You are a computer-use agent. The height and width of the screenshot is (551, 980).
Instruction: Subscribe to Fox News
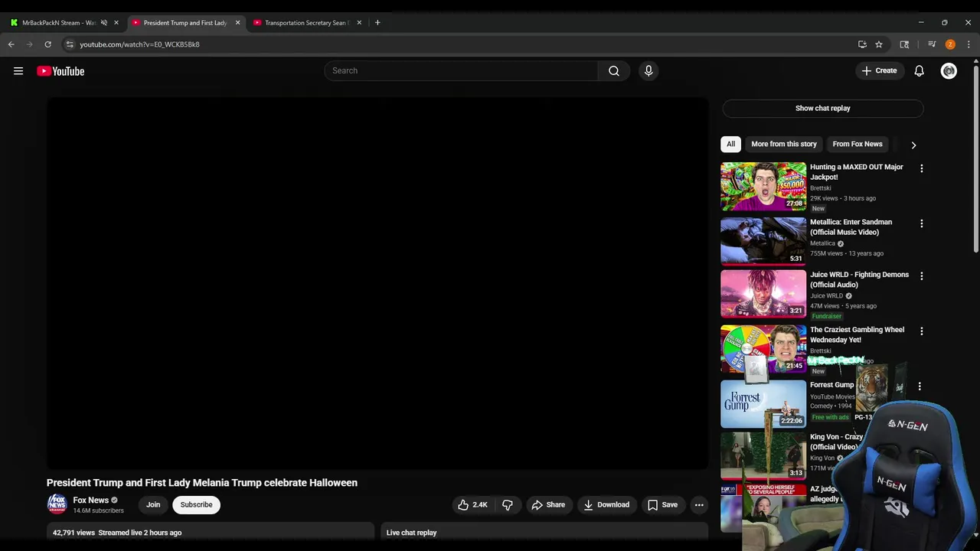196,505
